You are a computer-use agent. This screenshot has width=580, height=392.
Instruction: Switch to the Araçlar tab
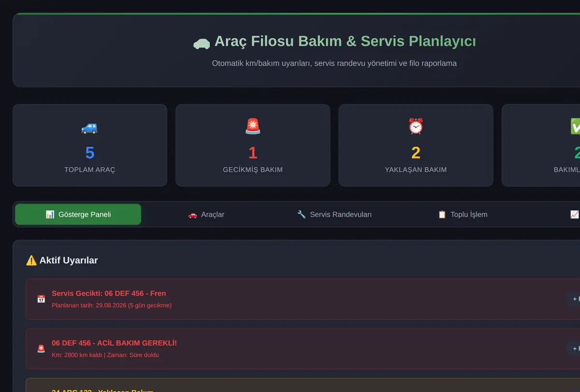click(206, 214)
